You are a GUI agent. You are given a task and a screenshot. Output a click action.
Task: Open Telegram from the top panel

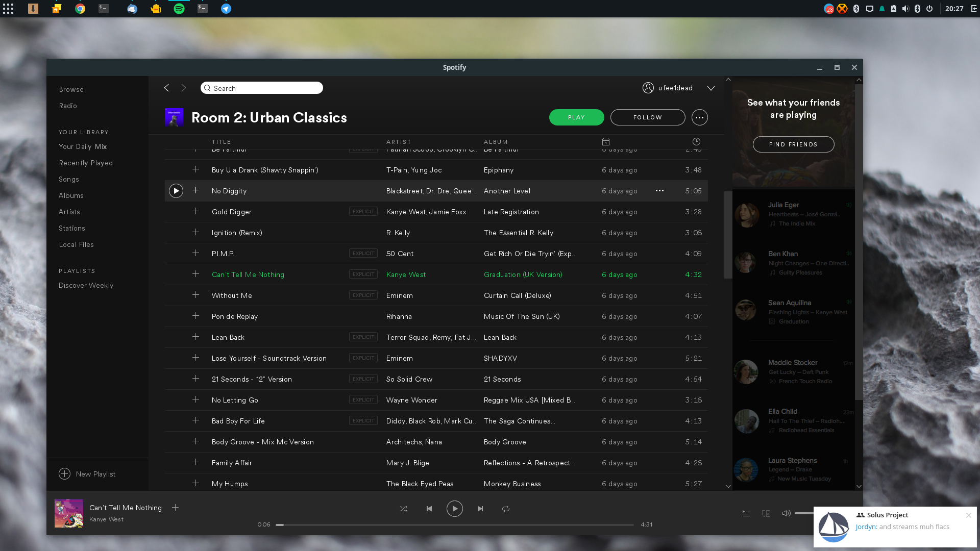tap(226, 9)
